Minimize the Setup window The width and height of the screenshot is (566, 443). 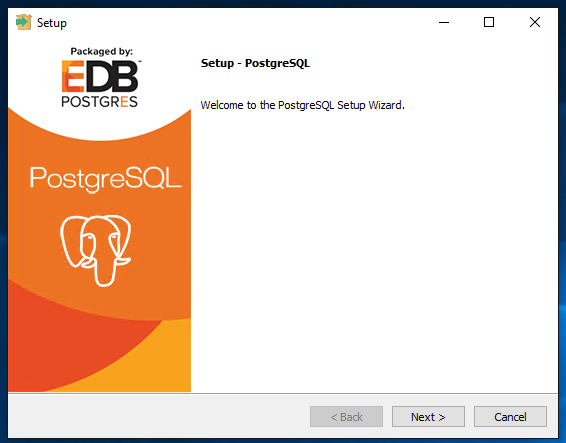[x=444, y=22]
